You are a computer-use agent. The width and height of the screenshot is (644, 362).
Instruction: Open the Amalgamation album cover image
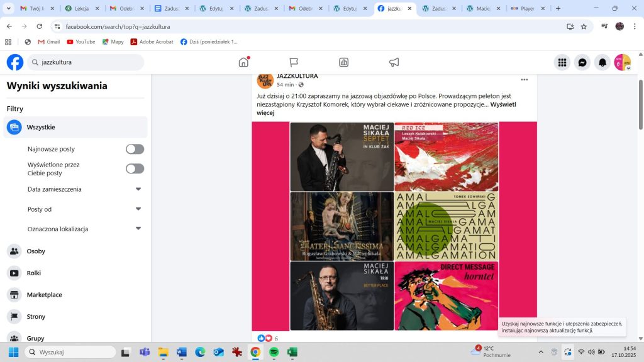[x=446, y=226]
